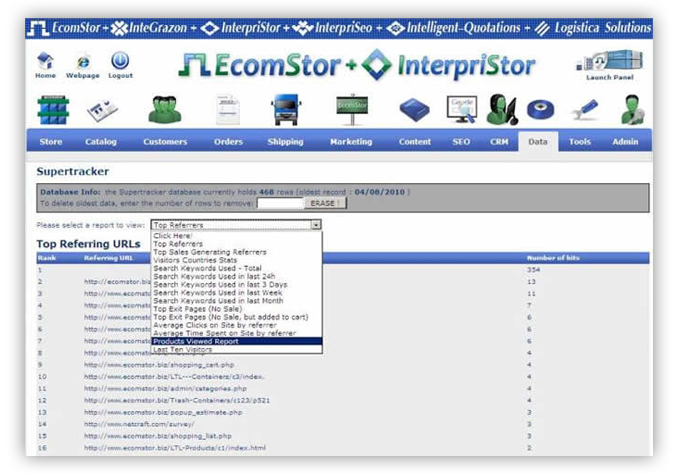Go to the Shipping tab

coord(285,142)
